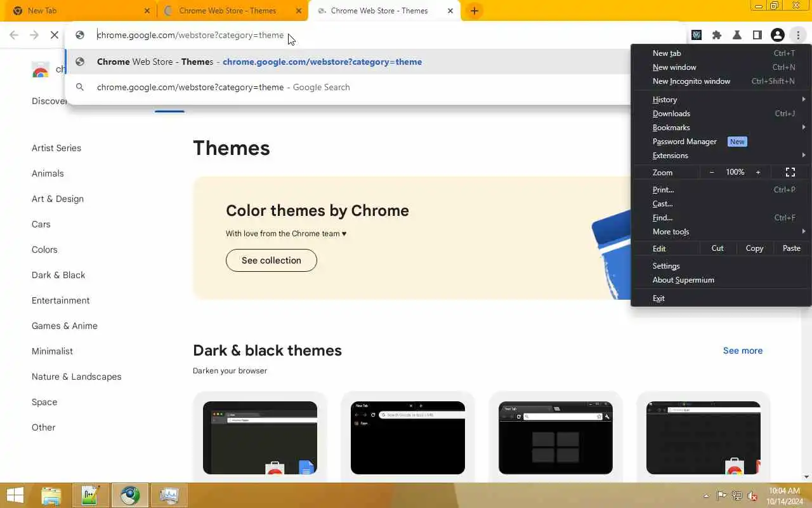Open a new tab with plus button

click(x=474, y=11)
